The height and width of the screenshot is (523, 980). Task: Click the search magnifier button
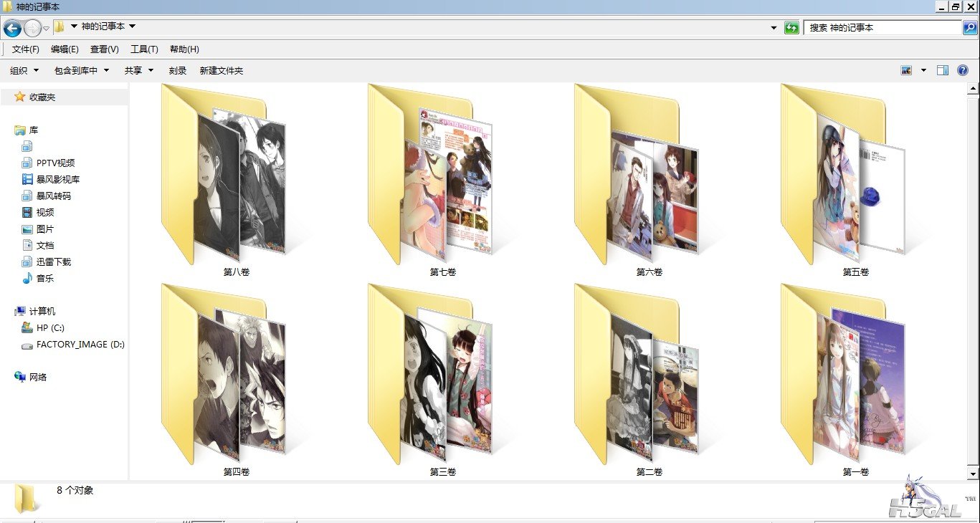click(970, 28)
